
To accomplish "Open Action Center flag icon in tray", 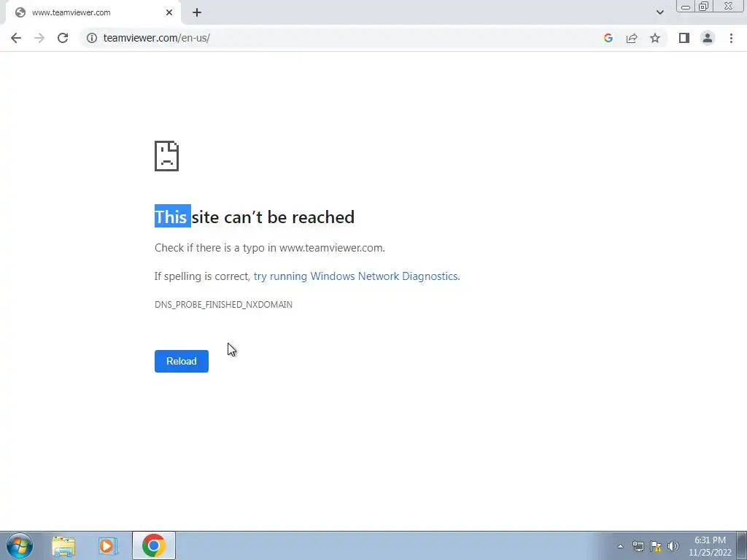I will (x=656, y=546).
